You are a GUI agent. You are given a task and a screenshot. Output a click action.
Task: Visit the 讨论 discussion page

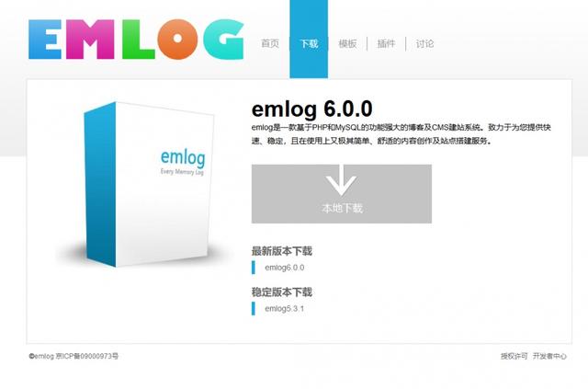(x=424, y=43)
